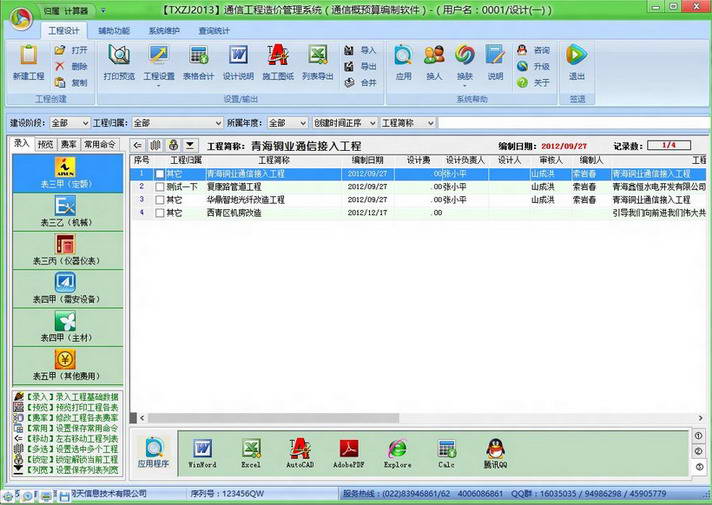Open 设计说明 Word document icon
Viewport: 712px width, 505px height.
pyautogui.click(x=238, y=54)
